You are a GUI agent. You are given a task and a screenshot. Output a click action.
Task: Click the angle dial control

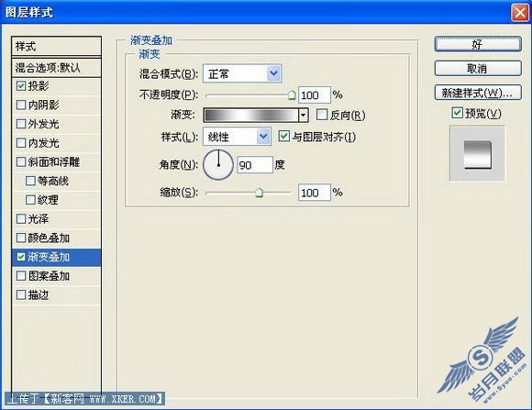coord(218,165)
